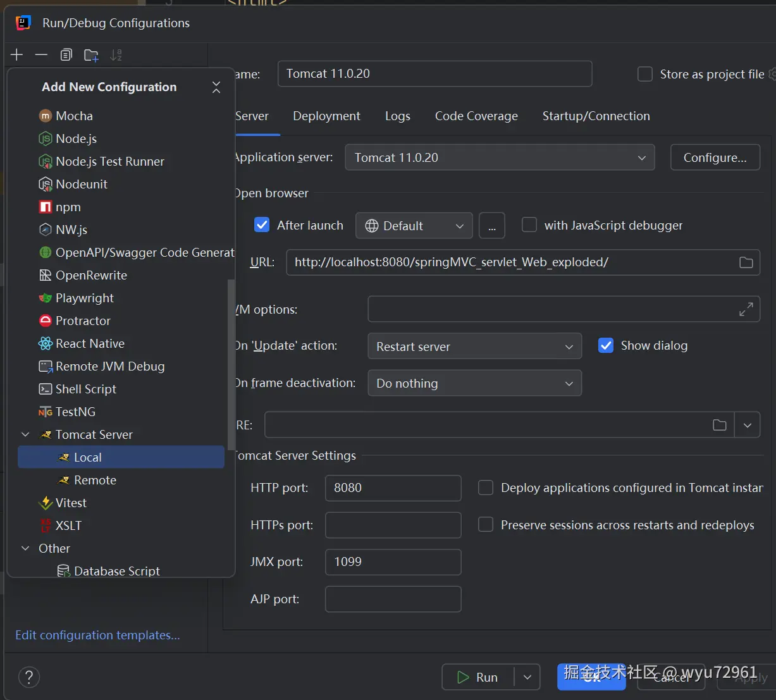The height and width of the screenshot is (700, 776).
Task: Switch to the Code Coverage tab
Action: (476, 116)
